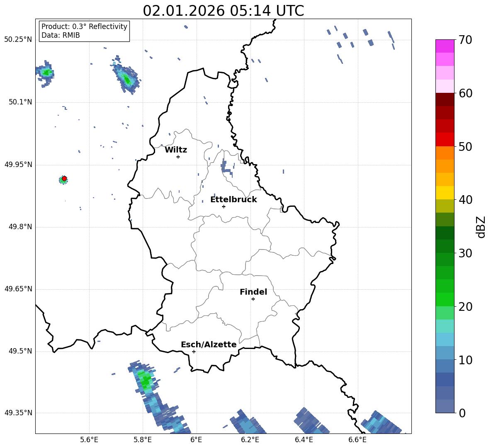Click the Esch/Alzette cross marker

(x=194, y=351)
